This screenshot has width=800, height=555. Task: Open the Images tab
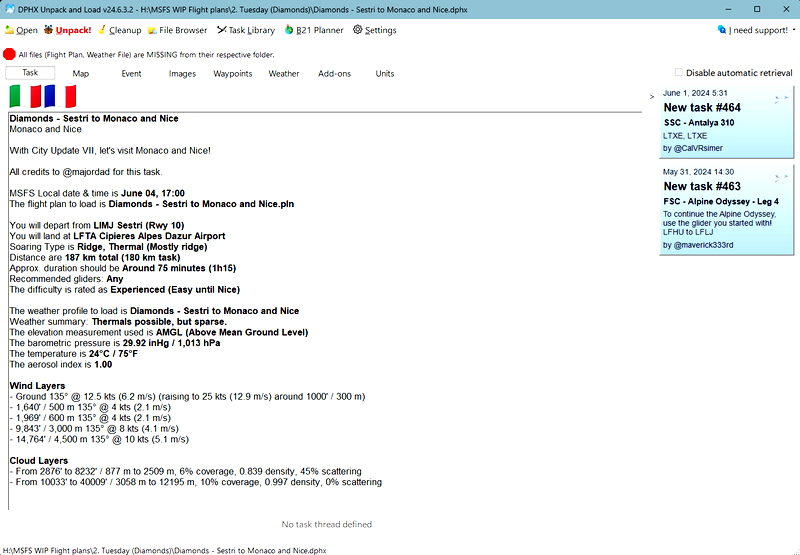coord(182,73)
